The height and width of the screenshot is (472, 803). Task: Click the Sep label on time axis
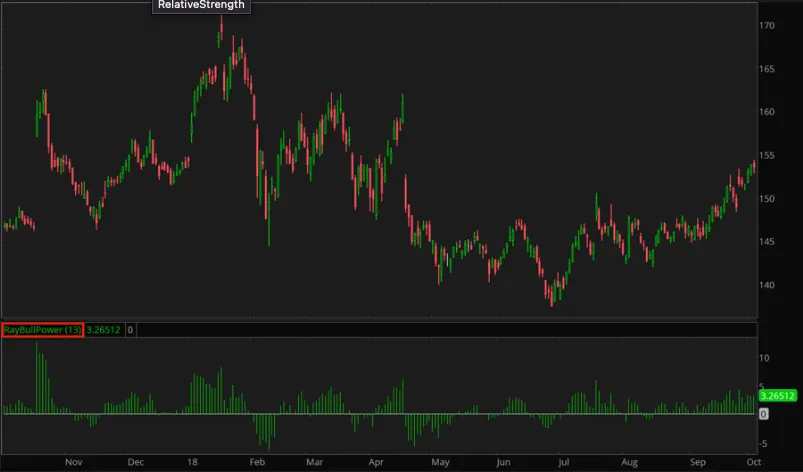(x=698, y=462)
